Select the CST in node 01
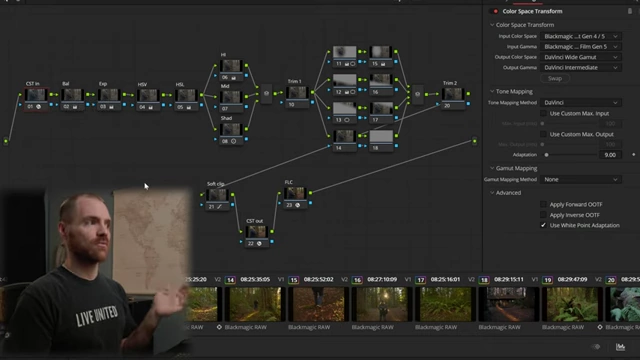640x360 pixels. pos(36,98)
